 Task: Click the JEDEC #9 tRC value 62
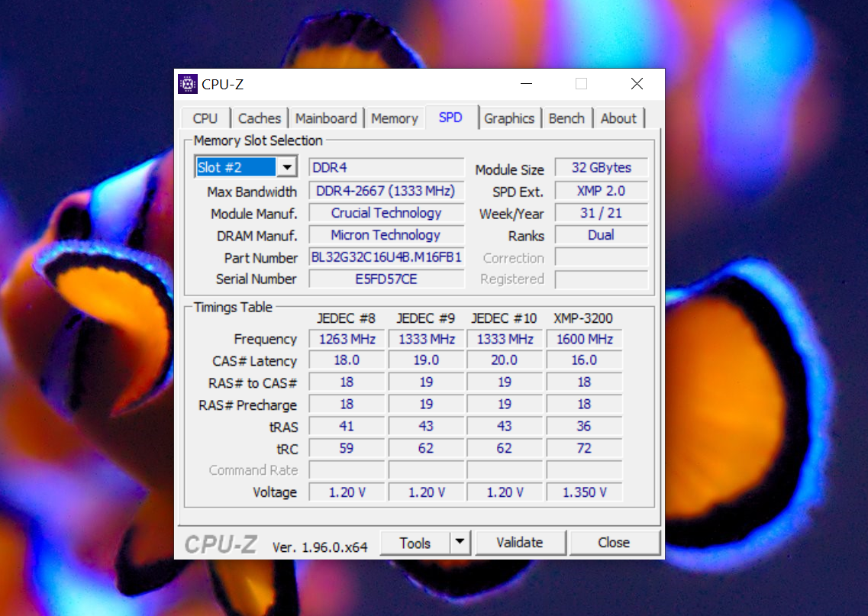427,448
